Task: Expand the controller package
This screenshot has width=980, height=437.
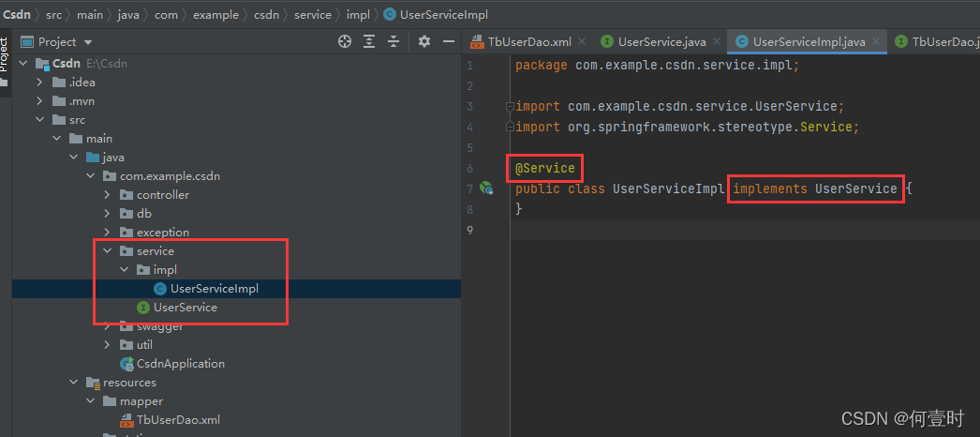Action: point(108,194)
